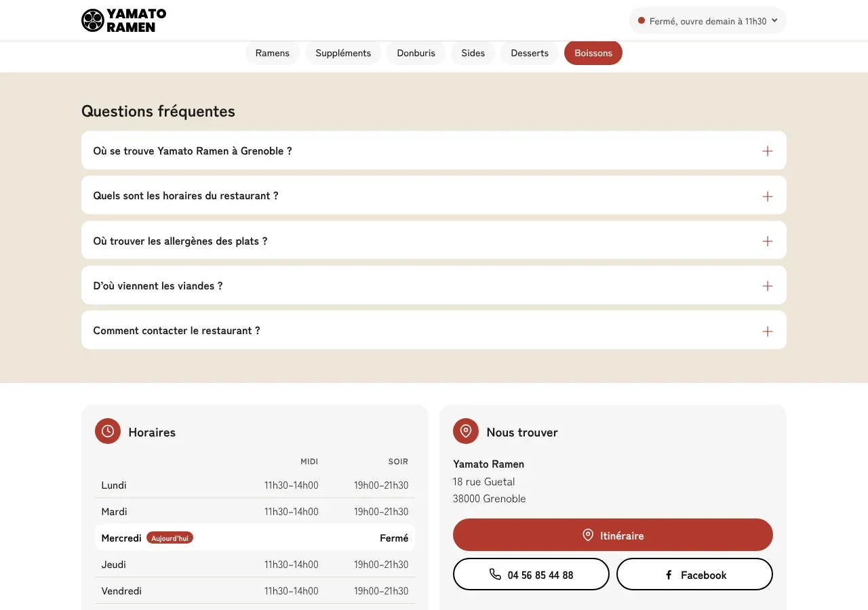Expand the question about restaurant hours

pyautogui.click(x=434, y=195)
